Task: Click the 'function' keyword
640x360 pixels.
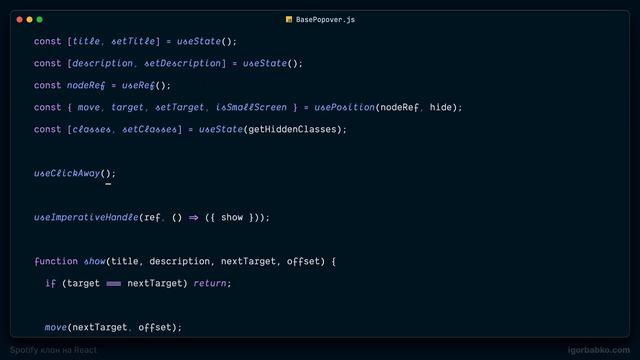Action: [56, 261]
